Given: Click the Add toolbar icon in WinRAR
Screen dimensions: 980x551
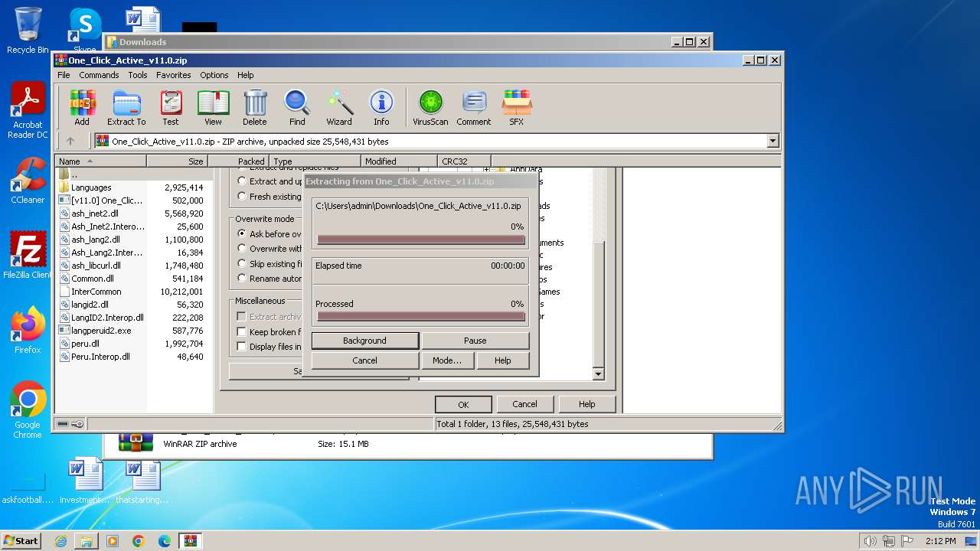Looking at the screenshot, I should [x=82, y=108].
